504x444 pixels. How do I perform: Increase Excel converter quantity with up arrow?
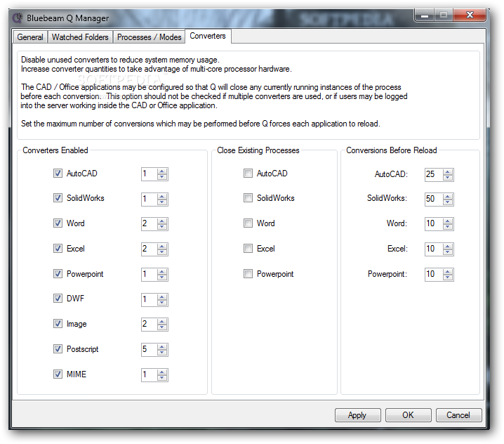[x=162, y=246]
